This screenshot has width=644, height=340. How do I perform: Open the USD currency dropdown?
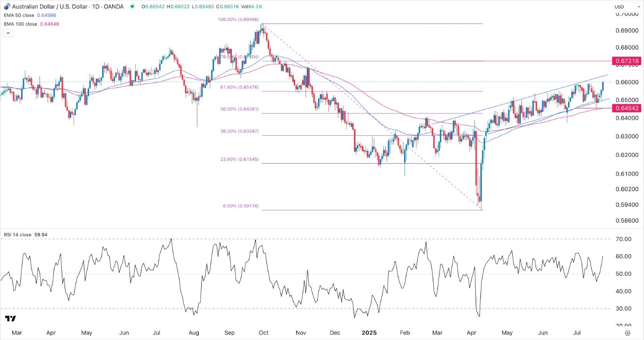[x=626, y=7]
